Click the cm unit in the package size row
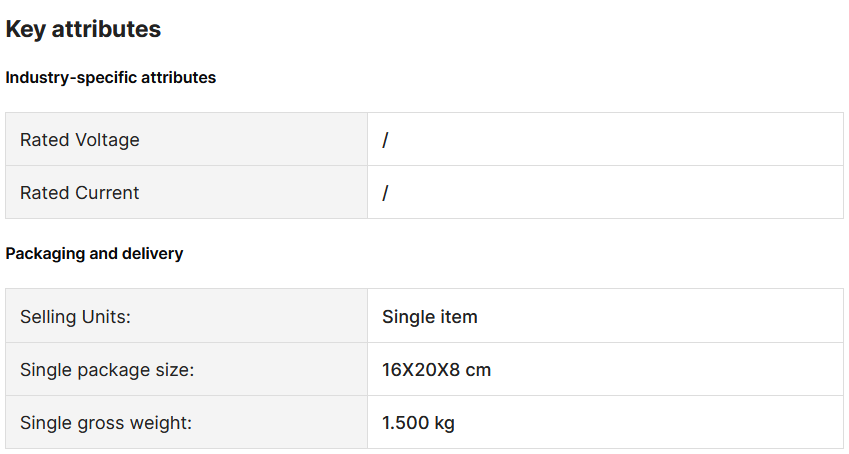Image resolution: width=849 pixels, height=454 pixels. [x=479, y=371]
